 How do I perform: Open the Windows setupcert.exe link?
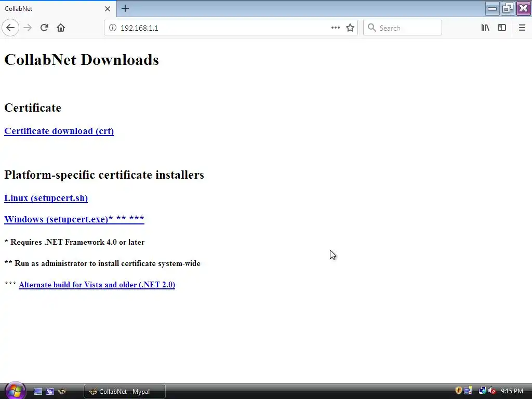click(x=74, y=219)
